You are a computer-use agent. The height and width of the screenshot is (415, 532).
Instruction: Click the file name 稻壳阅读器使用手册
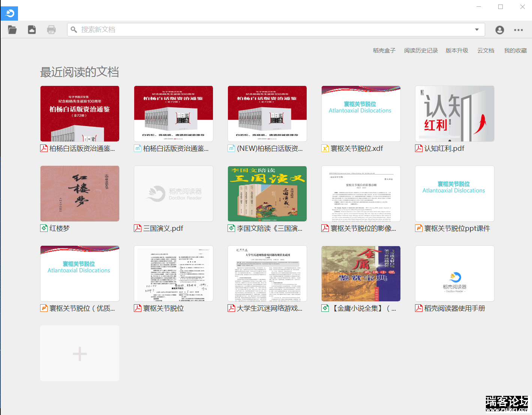click(x=455, y=308)
